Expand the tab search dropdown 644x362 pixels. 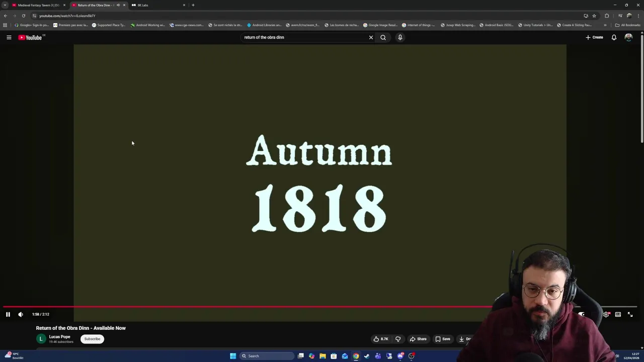coord(5,5)
